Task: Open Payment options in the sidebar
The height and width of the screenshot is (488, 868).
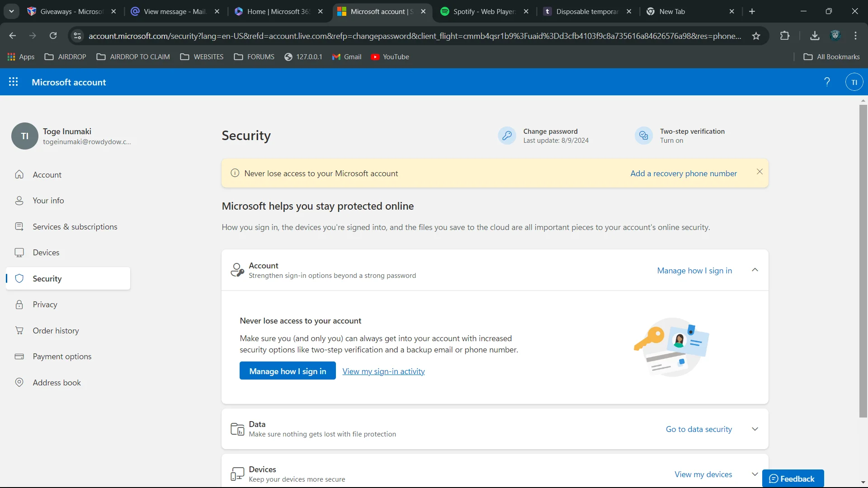Action: [x=68, y=357]
